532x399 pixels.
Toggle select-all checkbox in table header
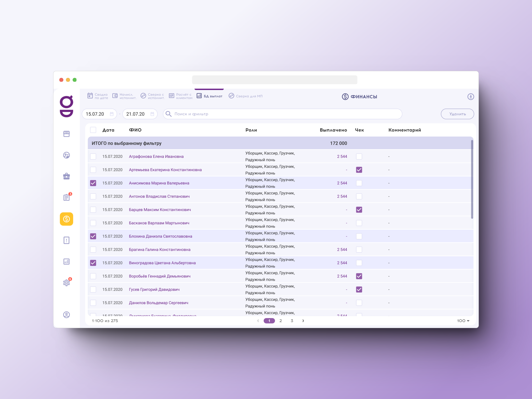click(93, 130)
